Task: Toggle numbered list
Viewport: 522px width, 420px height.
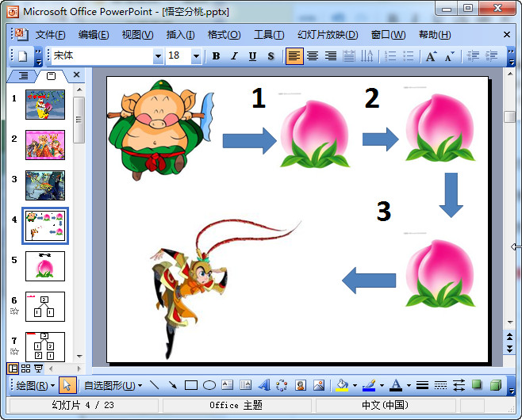Action: pos(390,55)
